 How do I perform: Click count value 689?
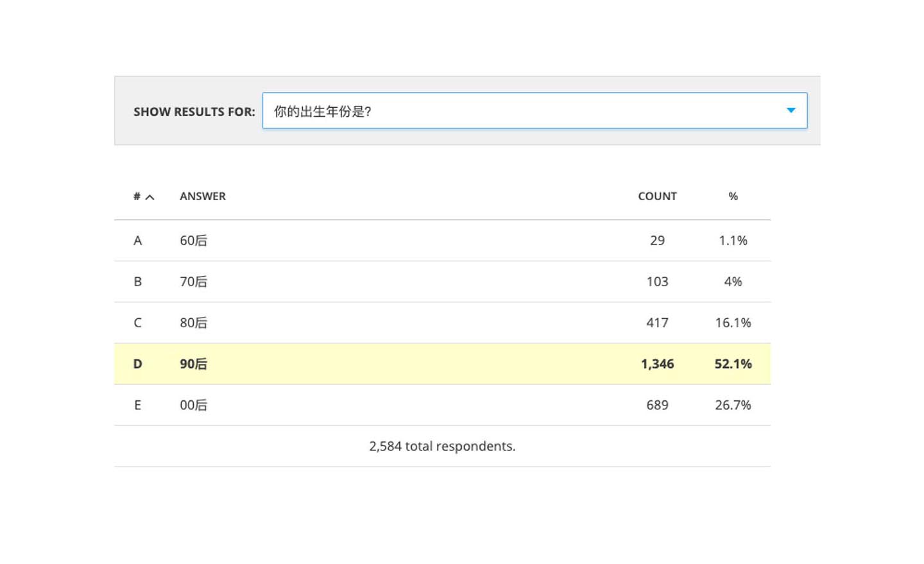point(657,405)
